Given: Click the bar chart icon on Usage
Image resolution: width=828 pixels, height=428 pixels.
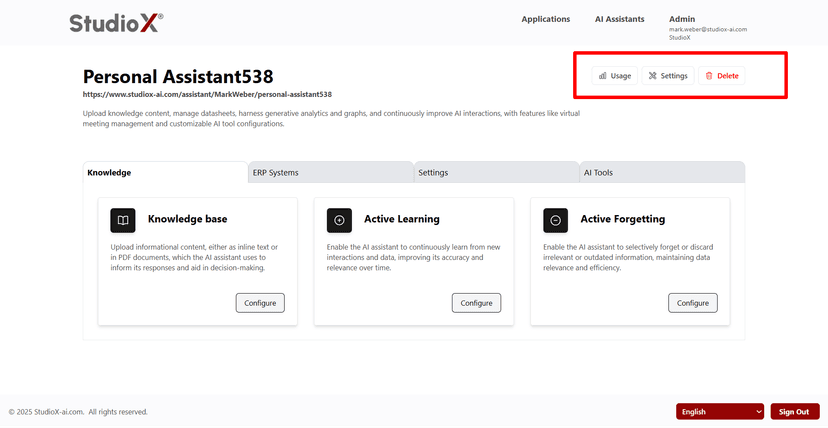Looking at the screenshot, I should (603, 76).
